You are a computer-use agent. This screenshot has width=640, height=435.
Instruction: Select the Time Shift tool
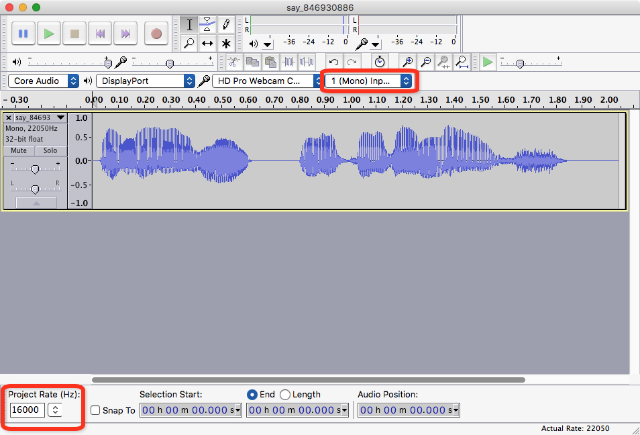pyautogui.click(x=207, y=43)
